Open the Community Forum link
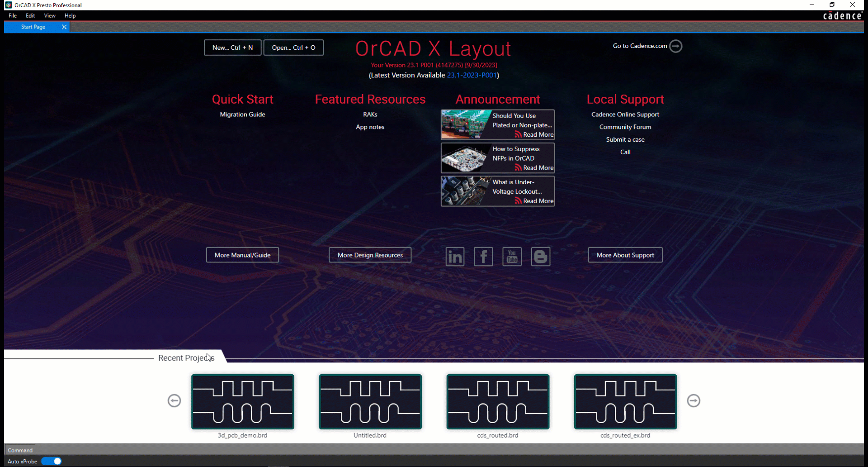The width and height of the screenshot is (868, 467). (x=625, y=127)
